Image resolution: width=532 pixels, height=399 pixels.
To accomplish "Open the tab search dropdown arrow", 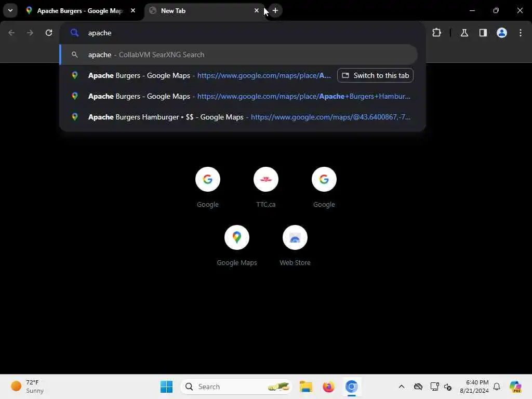I will pos(10,10).
